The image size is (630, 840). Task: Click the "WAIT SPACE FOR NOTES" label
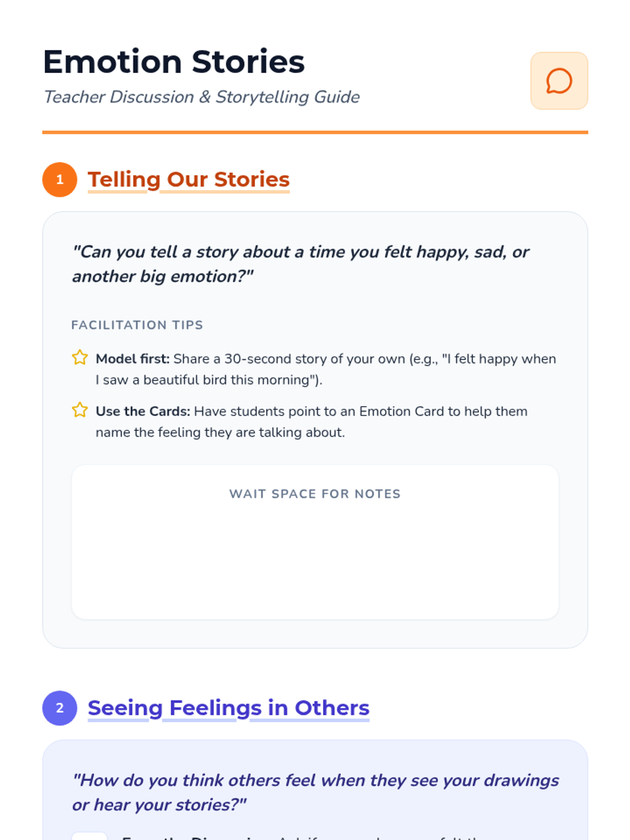tap(315, 494)
